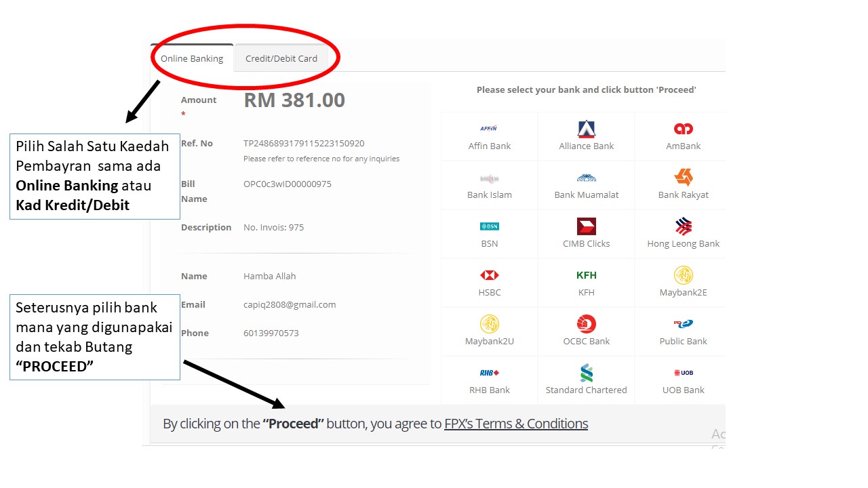Image resolution: width=868 pixels, height=488 pixels.
Task: Click the phone number 60139970573
Action: click(271, 333)
